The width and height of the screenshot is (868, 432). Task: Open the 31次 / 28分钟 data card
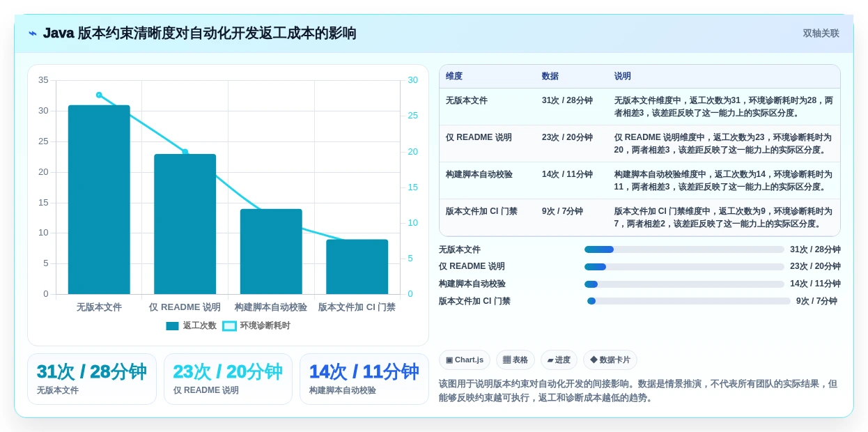click(x=92, y=379)
